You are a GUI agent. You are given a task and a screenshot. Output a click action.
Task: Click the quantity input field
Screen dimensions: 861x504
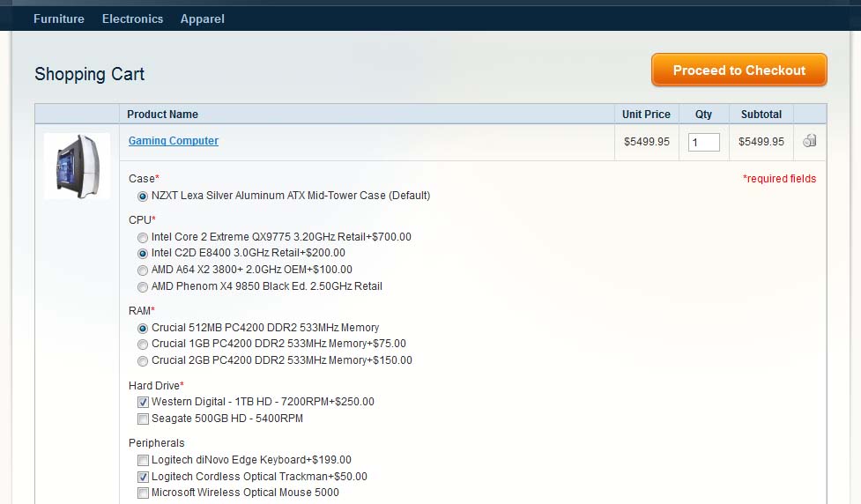click(703, 142)
